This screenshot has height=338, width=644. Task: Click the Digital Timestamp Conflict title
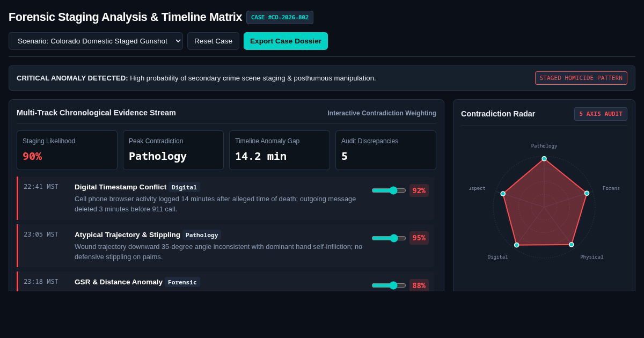[x=120, y=187]
